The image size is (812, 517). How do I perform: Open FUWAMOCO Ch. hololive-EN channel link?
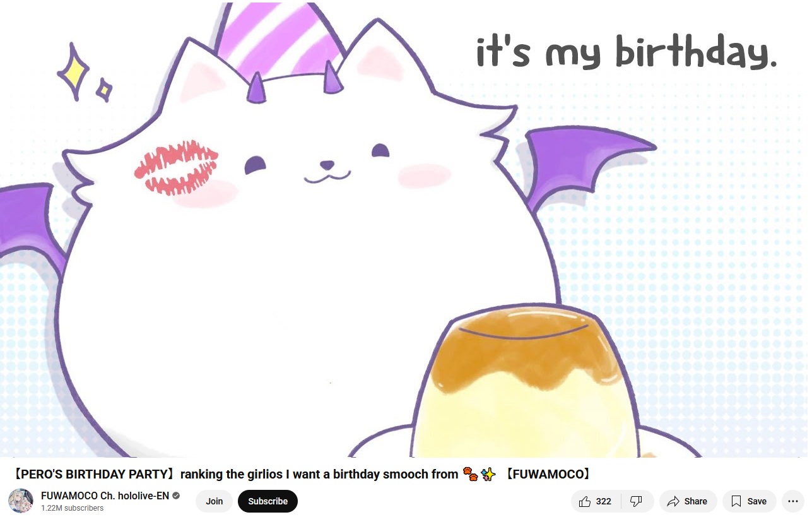pyautogui.click(x=105, y=496)
